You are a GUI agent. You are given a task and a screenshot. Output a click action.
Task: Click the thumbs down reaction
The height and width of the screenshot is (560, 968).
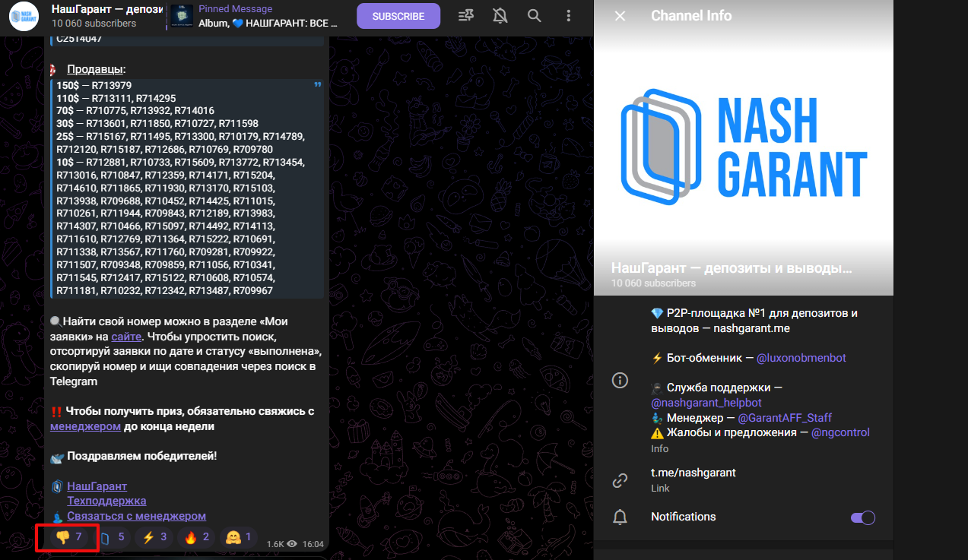(x=69, y=537)
